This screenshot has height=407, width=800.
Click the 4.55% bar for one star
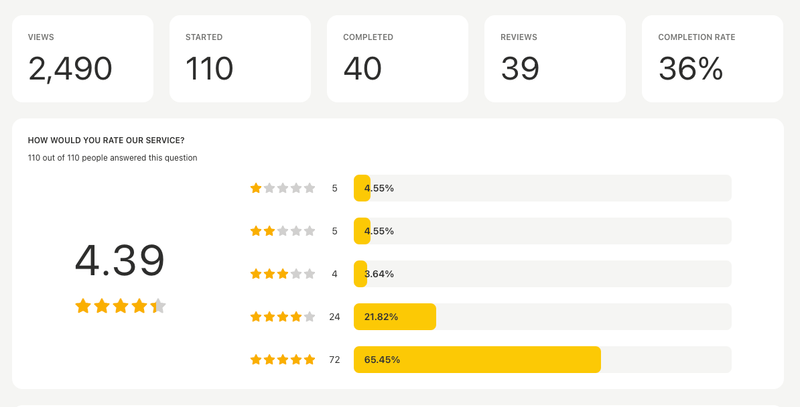[542, 188]
